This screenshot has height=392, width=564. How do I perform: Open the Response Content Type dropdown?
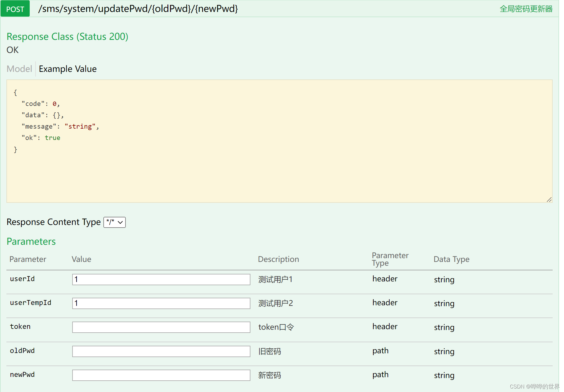click(115, 222)
